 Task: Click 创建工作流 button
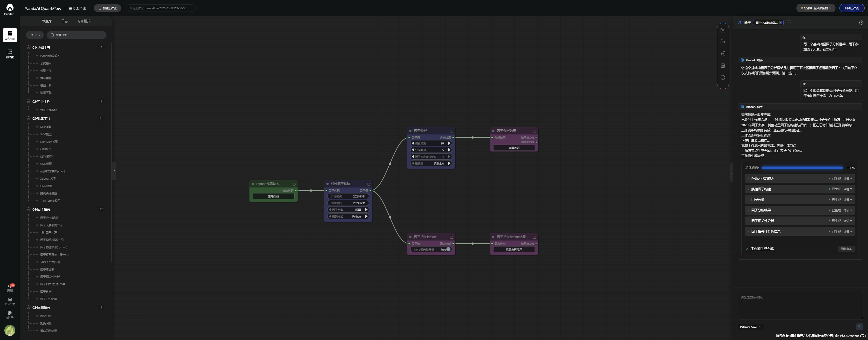click(107, 8)
